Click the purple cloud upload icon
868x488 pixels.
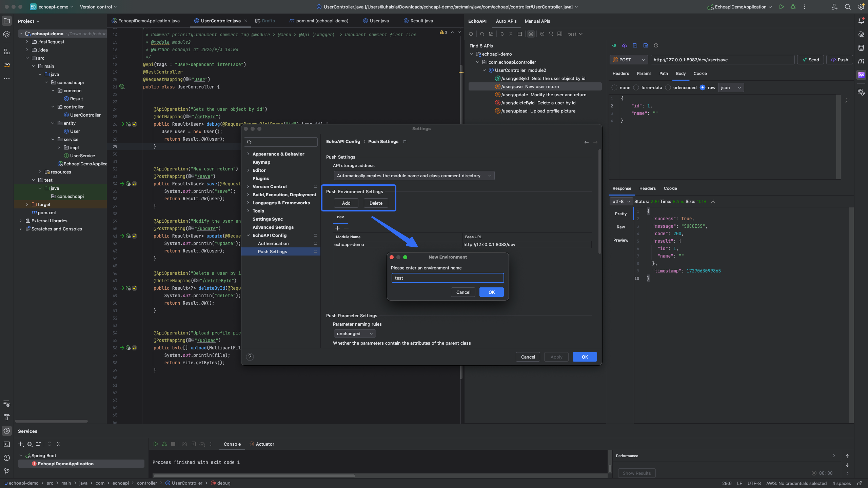[625, 45]
